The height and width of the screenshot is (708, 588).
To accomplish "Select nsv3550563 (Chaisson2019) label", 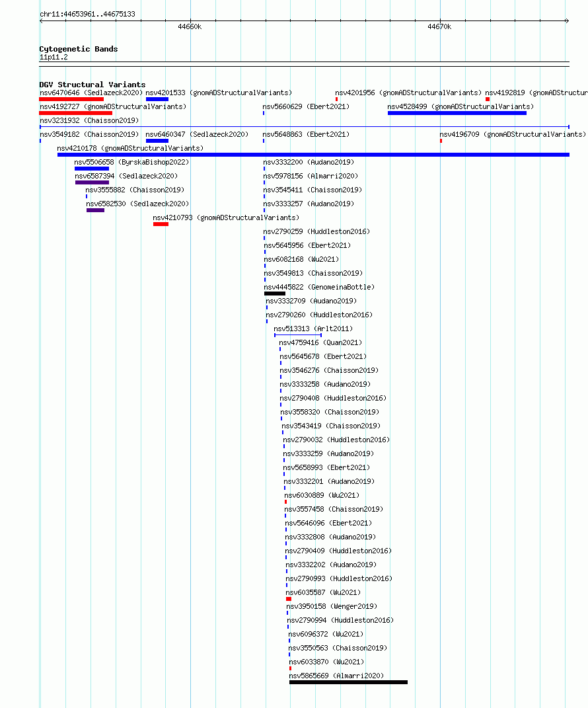I will (x=338, y=648).
